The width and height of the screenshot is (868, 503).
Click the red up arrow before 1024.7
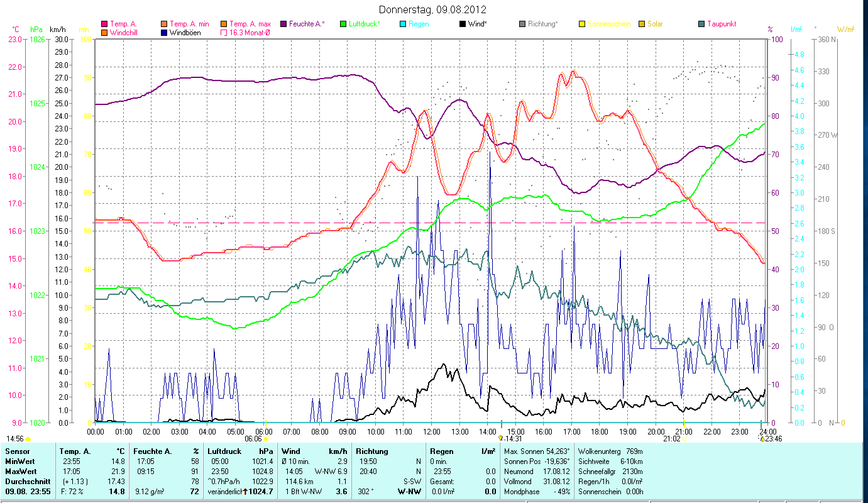246,491
